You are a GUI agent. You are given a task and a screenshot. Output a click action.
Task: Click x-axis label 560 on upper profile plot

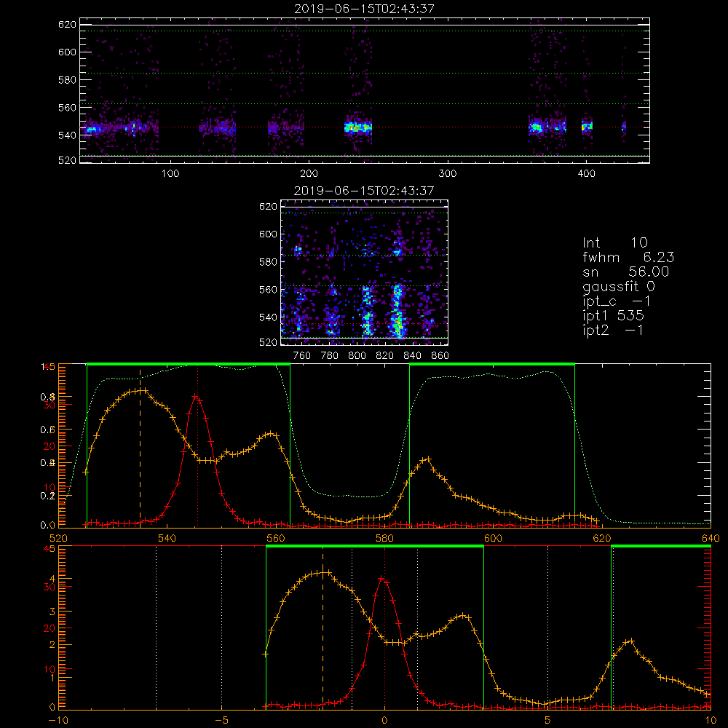[276, 539]
